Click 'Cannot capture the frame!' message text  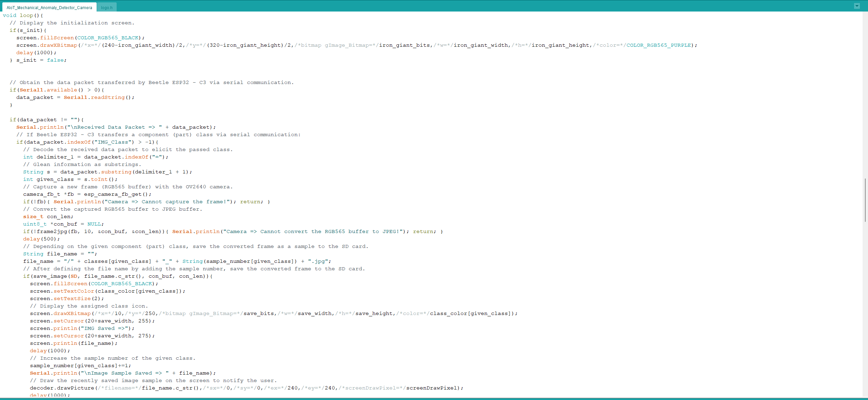point(184,202)
